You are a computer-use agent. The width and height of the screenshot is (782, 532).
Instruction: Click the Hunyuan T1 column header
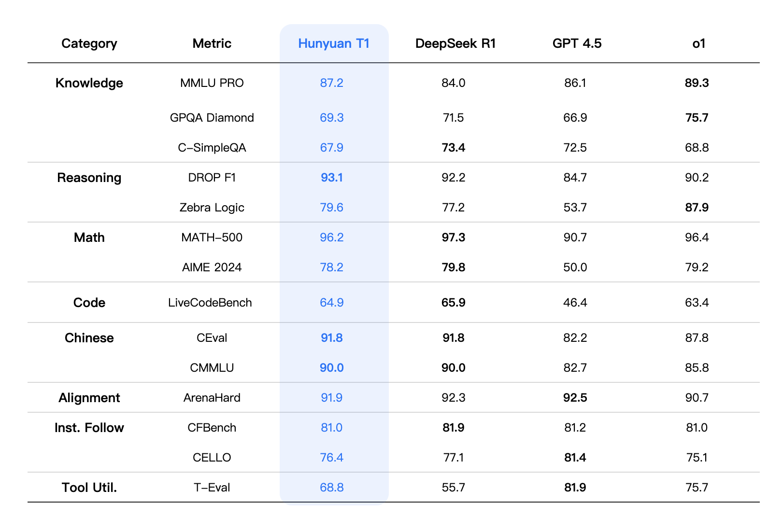334,43
